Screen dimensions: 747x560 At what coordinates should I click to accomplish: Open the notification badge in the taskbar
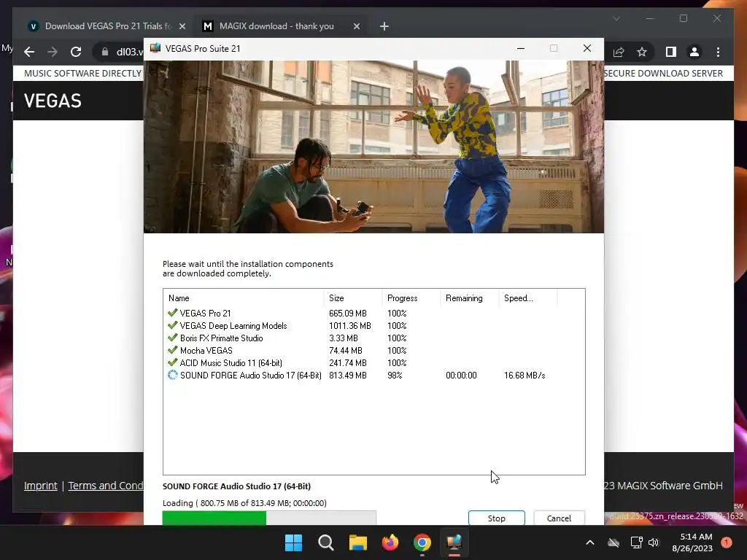pyautogui.click(x=727, y=542)
